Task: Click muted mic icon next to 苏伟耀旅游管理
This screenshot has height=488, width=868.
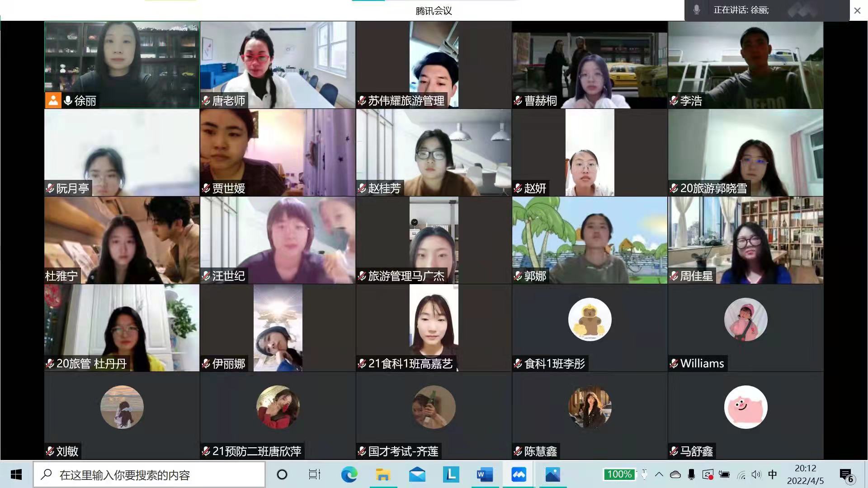Action: click(x=362, y=100)
